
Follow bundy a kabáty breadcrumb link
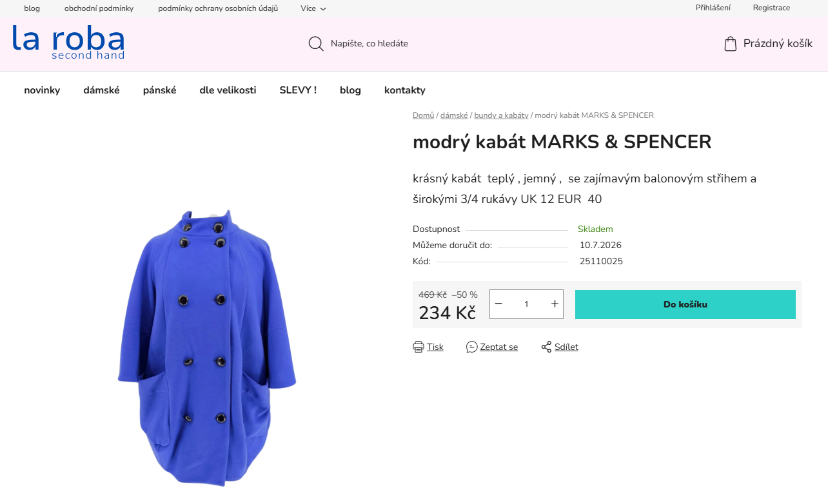coord(501,115)
